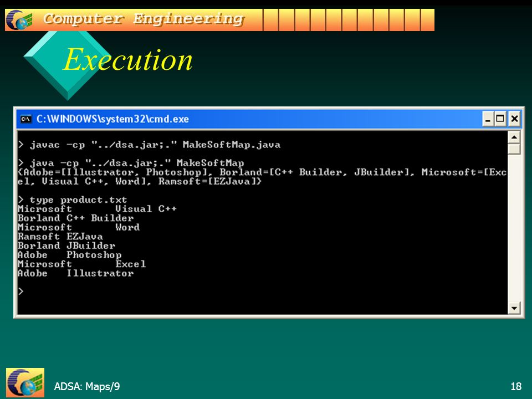Click the 'Execution' slide title
Viewport: 532px width, 399px height.
127,59
